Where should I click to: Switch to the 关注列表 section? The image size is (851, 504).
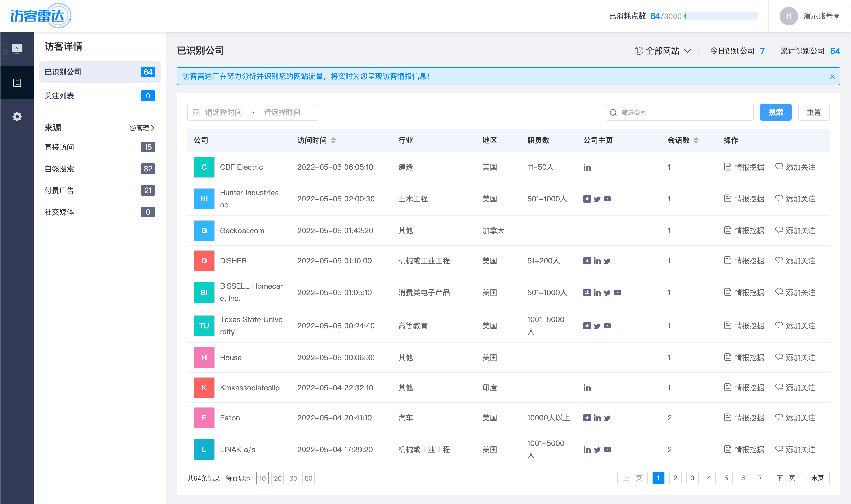point(59,96)
